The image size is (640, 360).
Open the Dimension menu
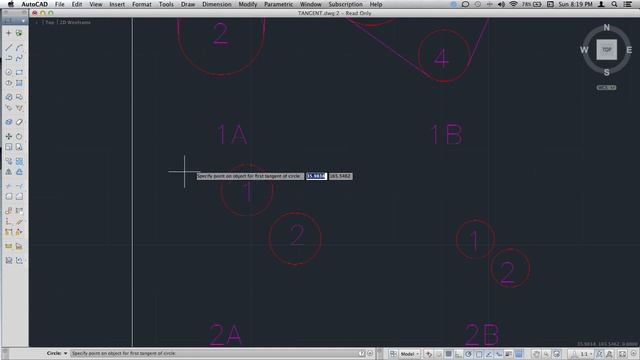(x=217, y=4)
